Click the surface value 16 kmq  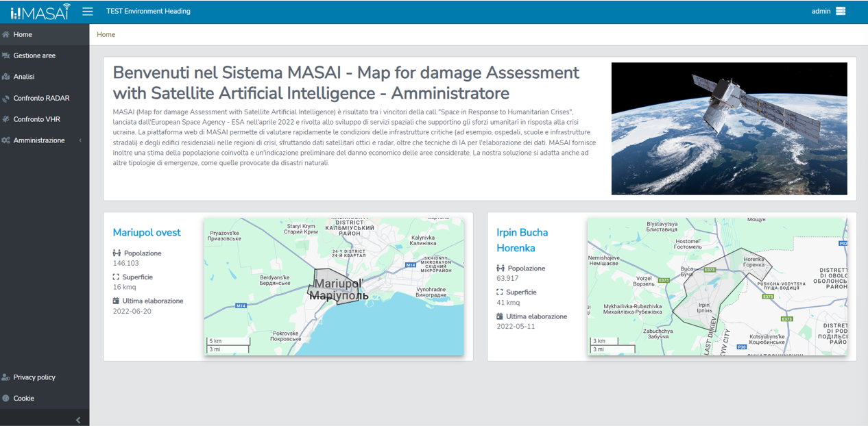124,288
